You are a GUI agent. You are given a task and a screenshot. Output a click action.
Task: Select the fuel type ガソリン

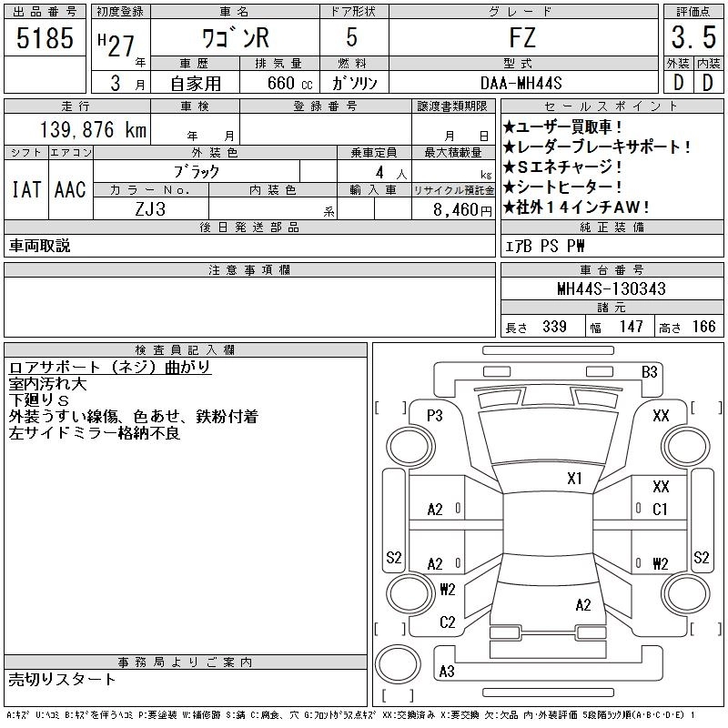click(354, 83)
